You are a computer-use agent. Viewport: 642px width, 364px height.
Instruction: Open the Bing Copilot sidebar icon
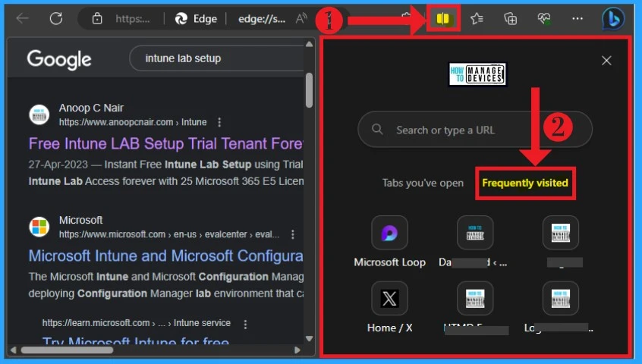[613, 19]
